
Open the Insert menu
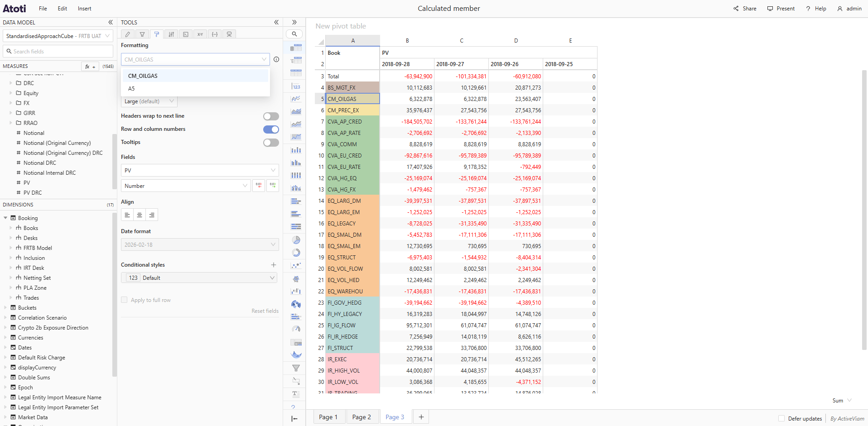click(x=84, y=9)
